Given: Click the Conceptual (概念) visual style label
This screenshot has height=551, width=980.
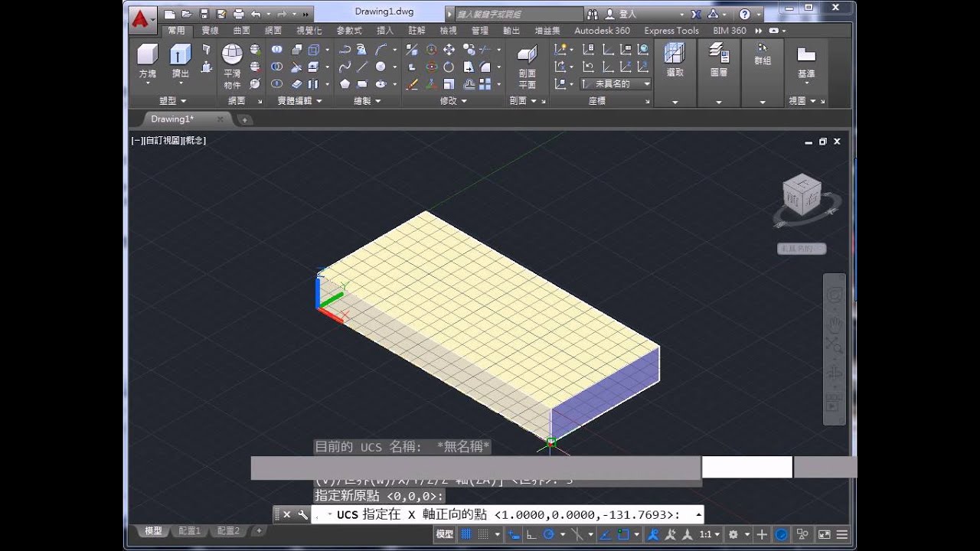Looking at the screenshot, I should (x=194, y=141).
